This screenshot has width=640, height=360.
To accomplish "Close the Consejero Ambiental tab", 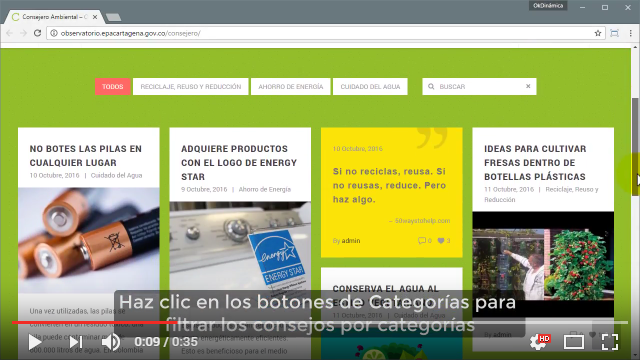I will point(95,17).
